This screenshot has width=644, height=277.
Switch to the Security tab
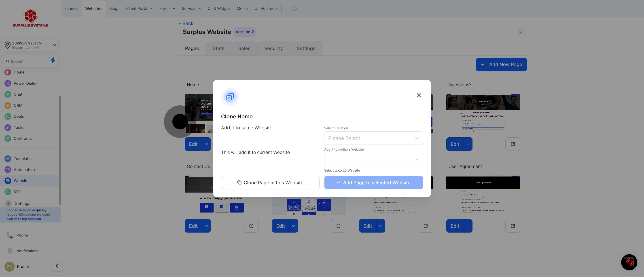(273, 48)
